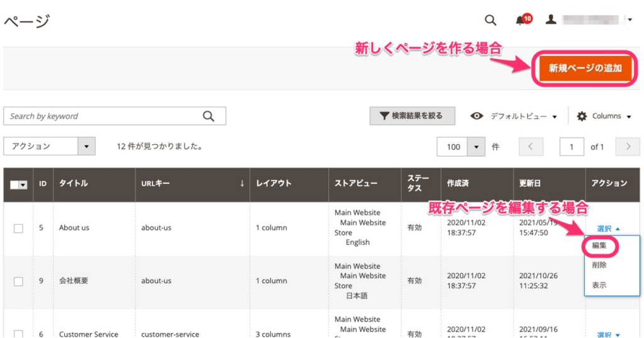The image size is (644, 338).
Task: Go to previous page arrow
Action: point(531,147)
